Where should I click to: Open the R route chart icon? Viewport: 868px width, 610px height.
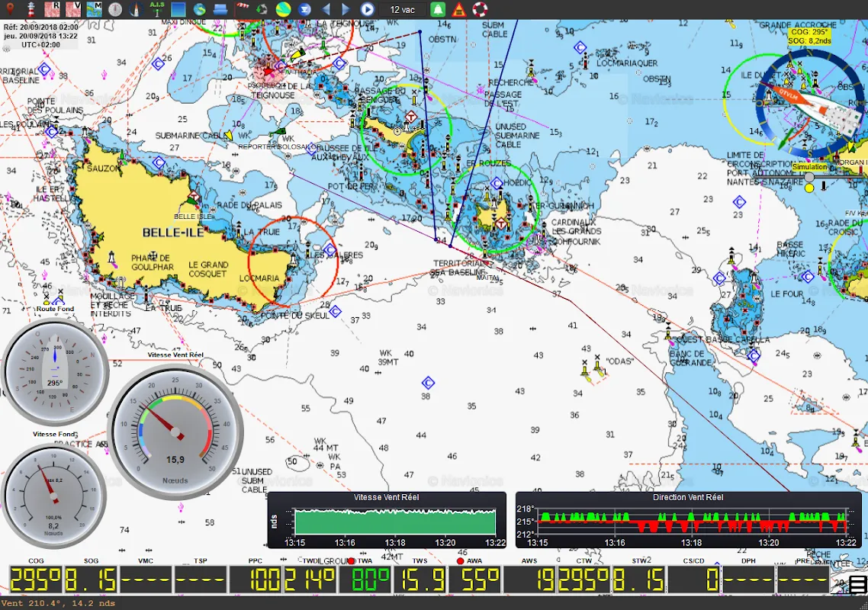[x=53, y=9]
